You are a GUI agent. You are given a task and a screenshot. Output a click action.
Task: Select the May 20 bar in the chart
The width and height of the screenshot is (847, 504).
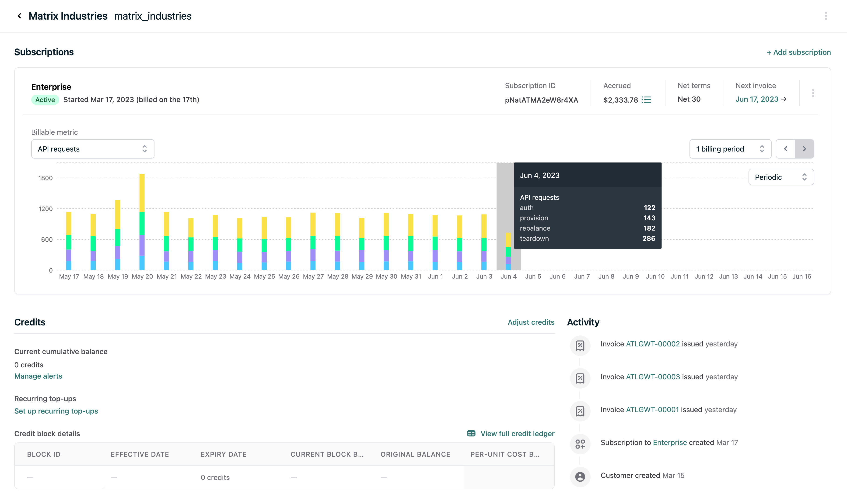[x=142, y=222]
